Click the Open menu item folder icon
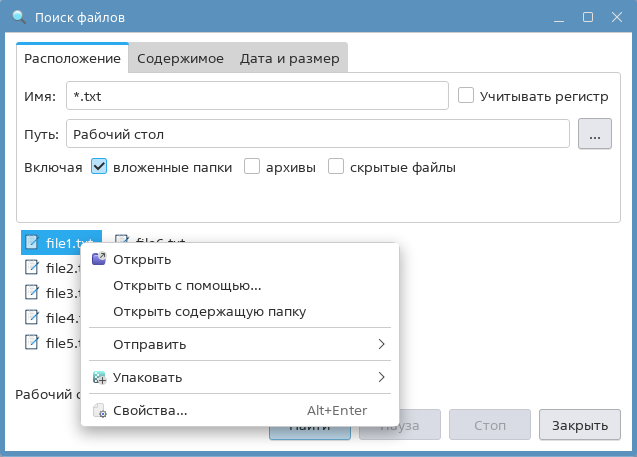637x457 pixels. [x=98, y=260]
